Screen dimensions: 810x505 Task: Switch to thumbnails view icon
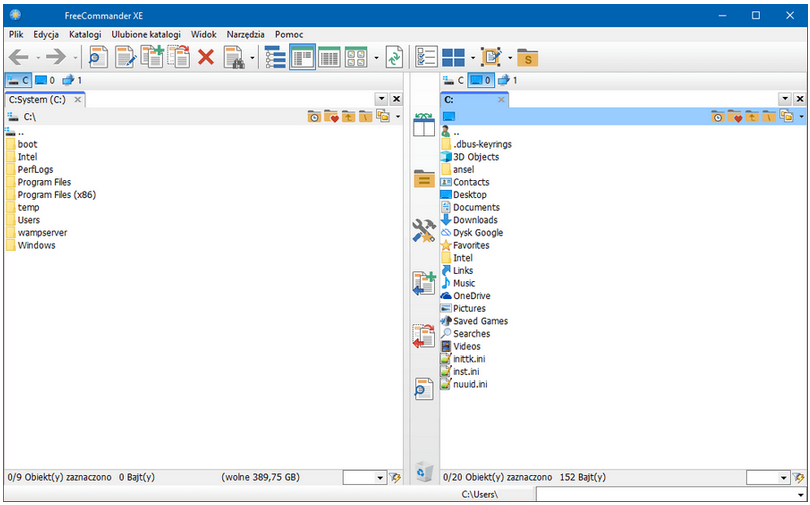point(356,57)
